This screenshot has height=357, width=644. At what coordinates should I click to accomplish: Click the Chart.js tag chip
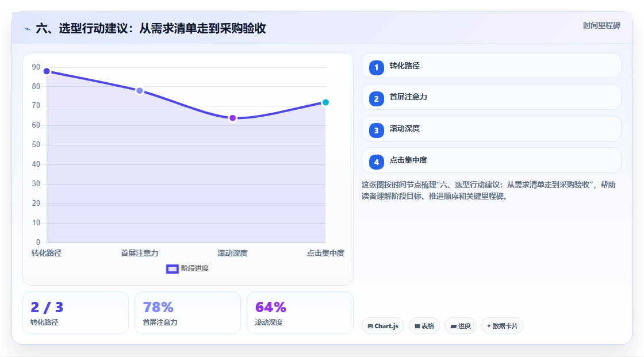[x=383, y=326]
